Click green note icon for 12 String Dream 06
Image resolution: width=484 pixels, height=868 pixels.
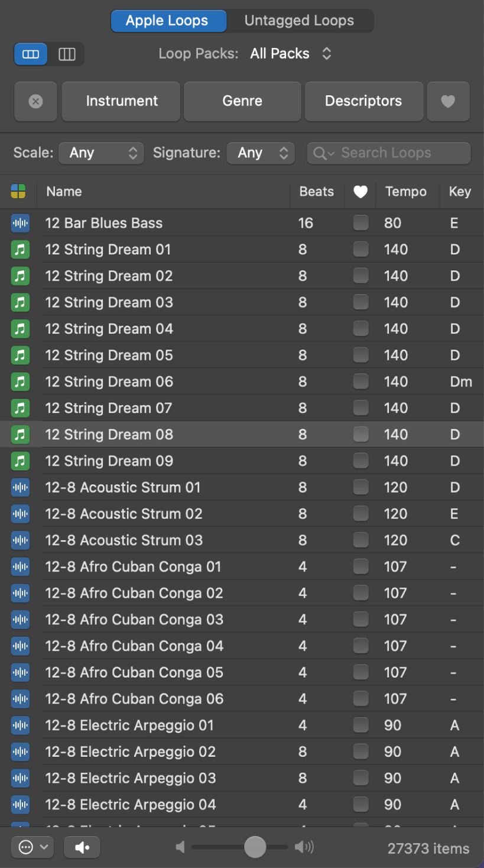[x=20, y=381]
